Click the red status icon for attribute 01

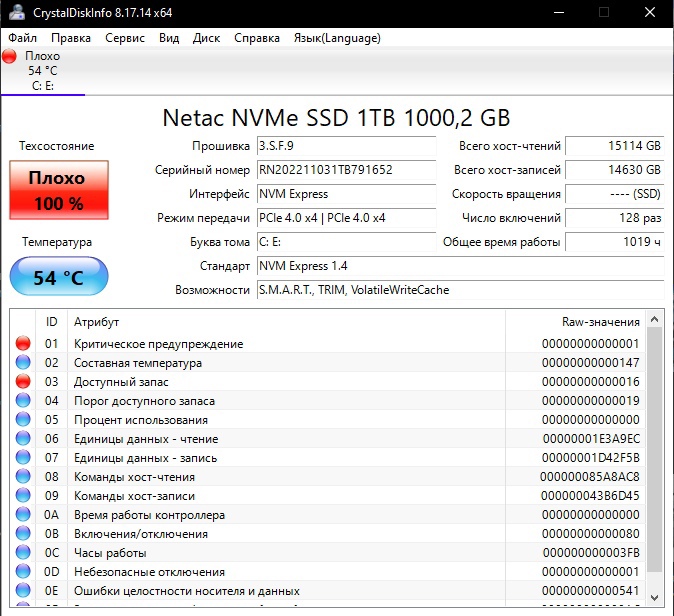[23, 344]
